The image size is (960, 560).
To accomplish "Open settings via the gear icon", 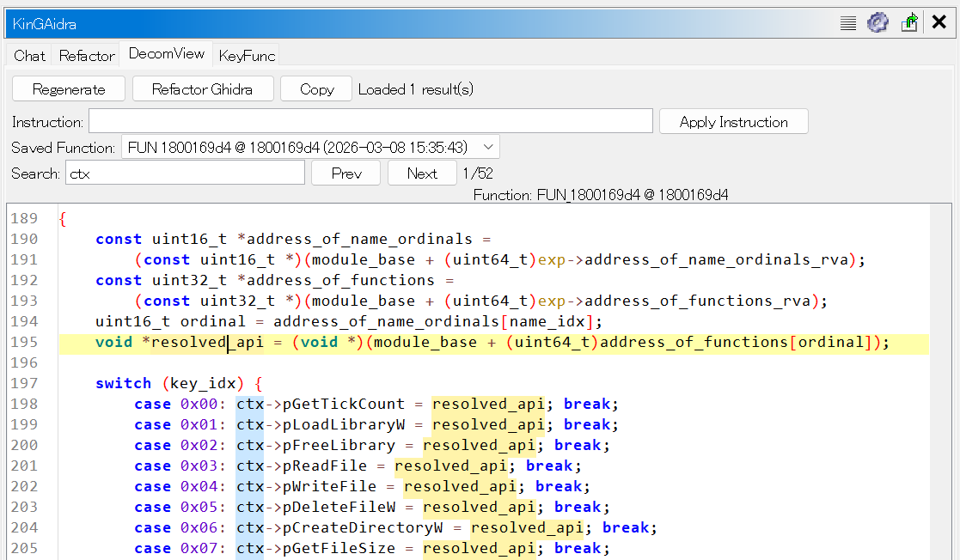I will [877, 23].
